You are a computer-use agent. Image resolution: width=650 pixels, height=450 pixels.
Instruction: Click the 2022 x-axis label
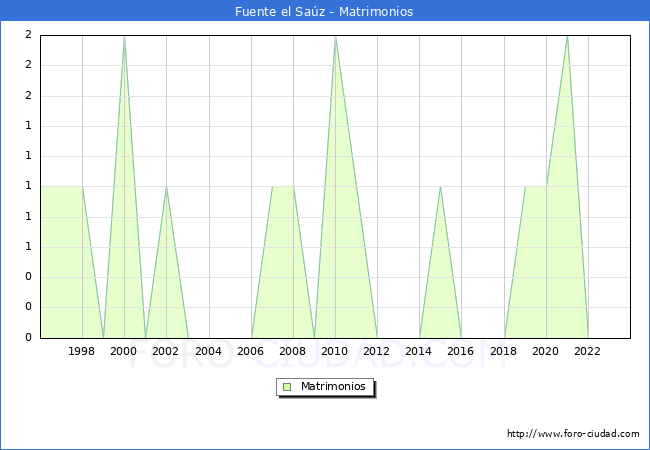pyautogui.click(x=588, y=351)
